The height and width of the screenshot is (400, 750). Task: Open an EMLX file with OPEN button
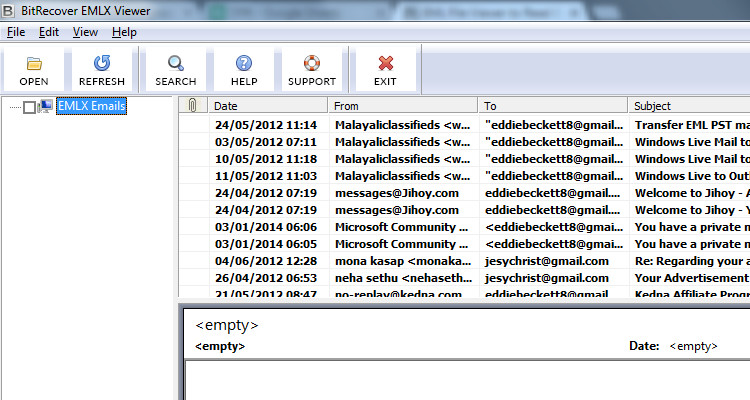33,70
